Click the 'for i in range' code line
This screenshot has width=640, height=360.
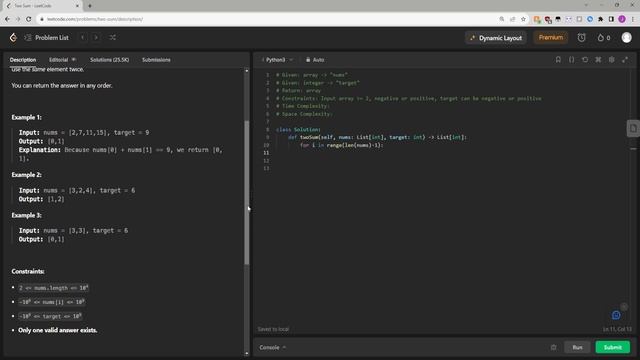click(x=342, y=145)
